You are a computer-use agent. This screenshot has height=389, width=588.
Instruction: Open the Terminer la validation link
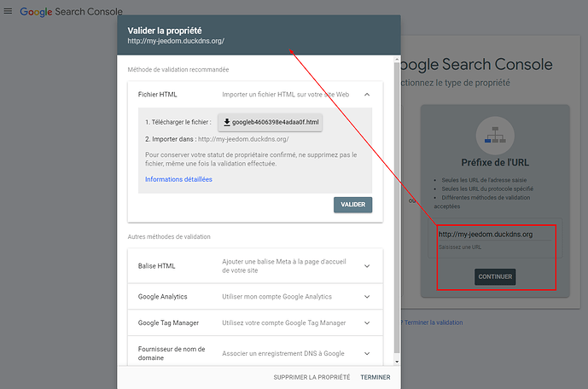(x=434, y=322)
